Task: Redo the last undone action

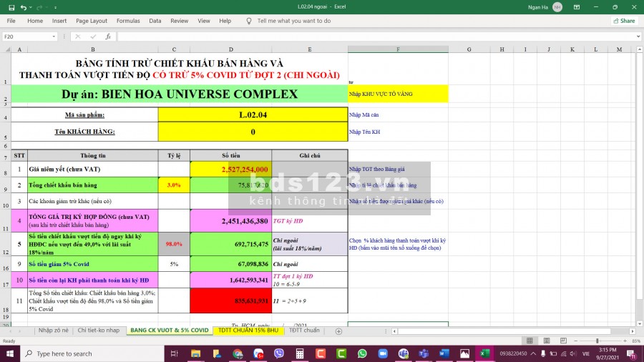Action: point(39,7)
